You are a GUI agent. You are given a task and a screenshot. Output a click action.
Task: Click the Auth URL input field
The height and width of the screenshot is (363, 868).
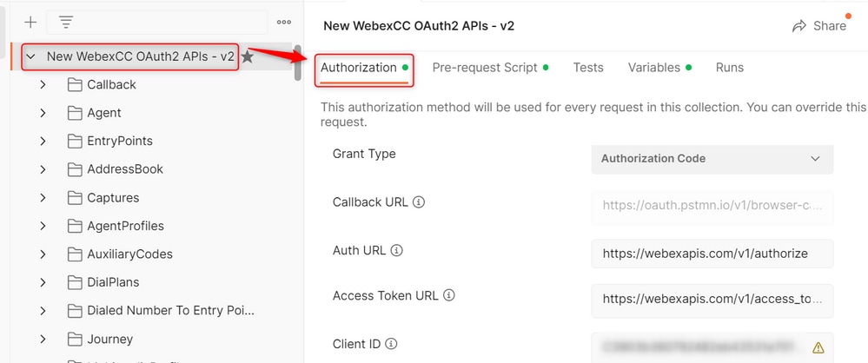tap(712, 254)
